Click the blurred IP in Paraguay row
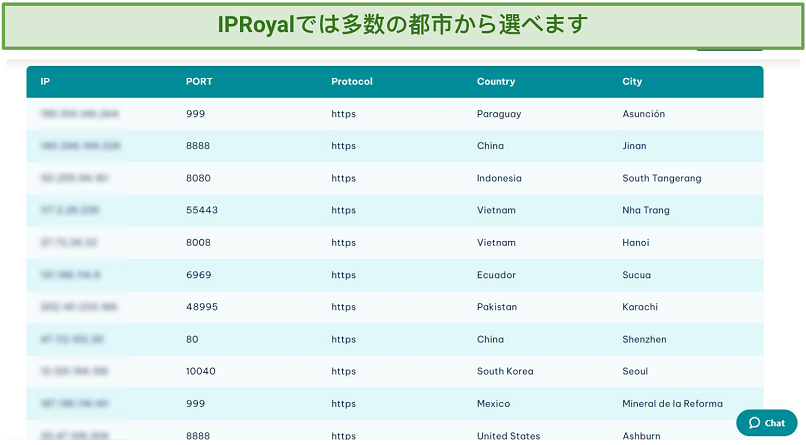The height and width of the screenshot is (445, 806). [x=80, y=114]
